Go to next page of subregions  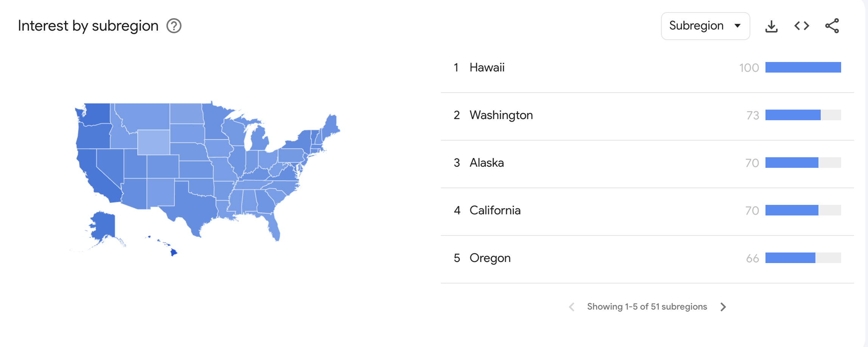pos(723,307)
